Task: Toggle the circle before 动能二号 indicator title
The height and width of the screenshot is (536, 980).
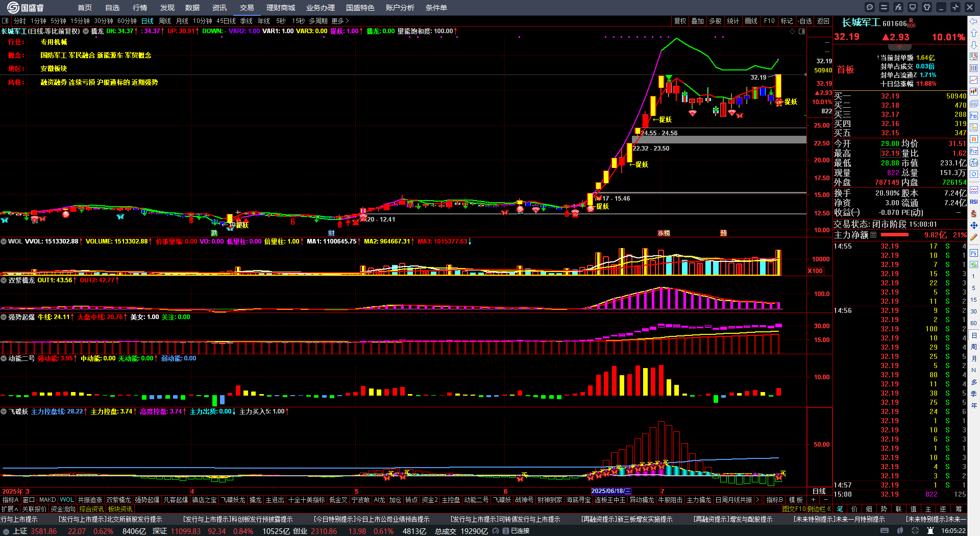Action: 4,358
